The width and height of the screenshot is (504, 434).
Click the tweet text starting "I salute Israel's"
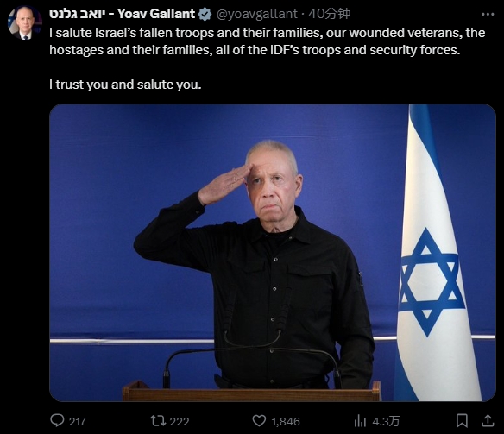[268, 41]
